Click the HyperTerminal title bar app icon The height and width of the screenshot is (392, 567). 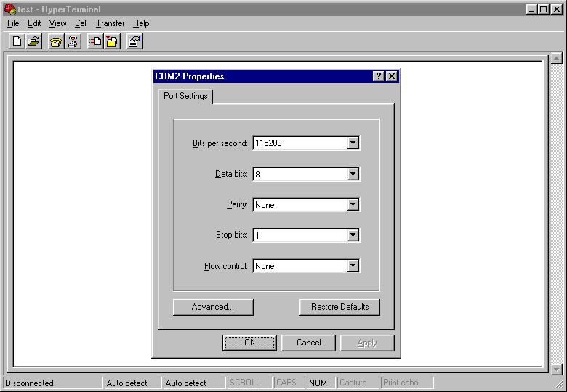click(9, 9)
